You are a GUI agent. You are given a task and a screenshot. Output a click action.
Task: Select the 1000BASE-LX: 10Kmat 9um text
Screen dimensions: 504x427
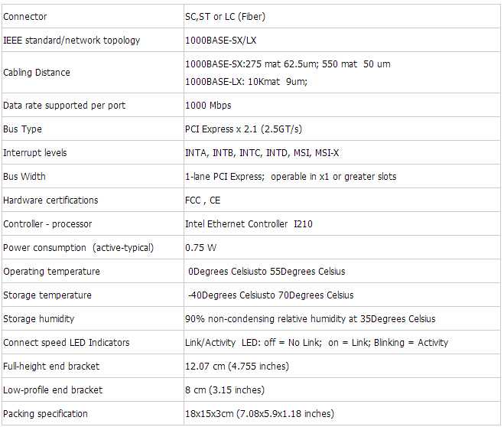pos(246,81)
